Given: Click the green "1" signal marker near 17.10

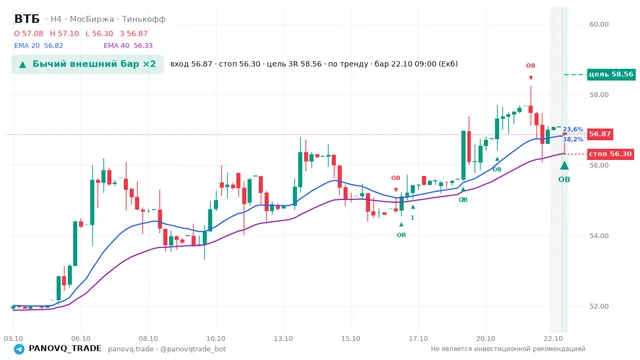Looking at the screenshot, I should coord(412,218).
